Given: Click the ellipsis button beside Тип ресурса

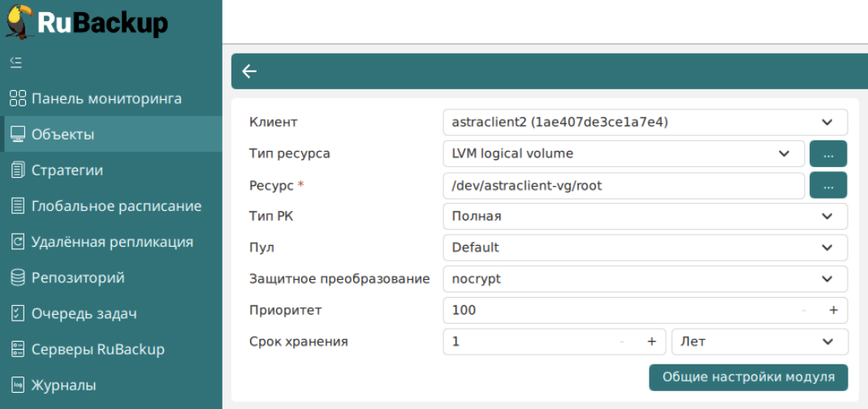Looking at the screenshot, I should pyautogui.click(x=827, y=153).
